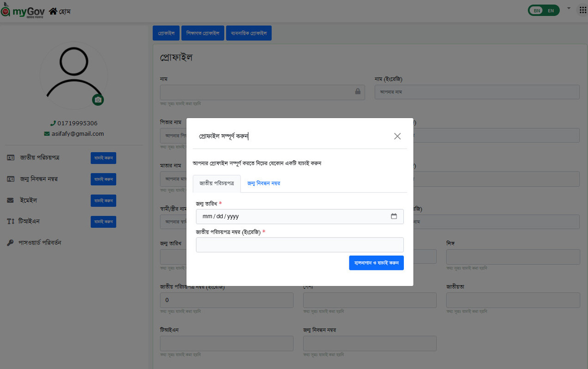Image resolution: width=588 pixels, height=369 pixels.
Task: Open পাসওয়ার্ড পরিবর্তন link
Action: click(x=40, y=243)
